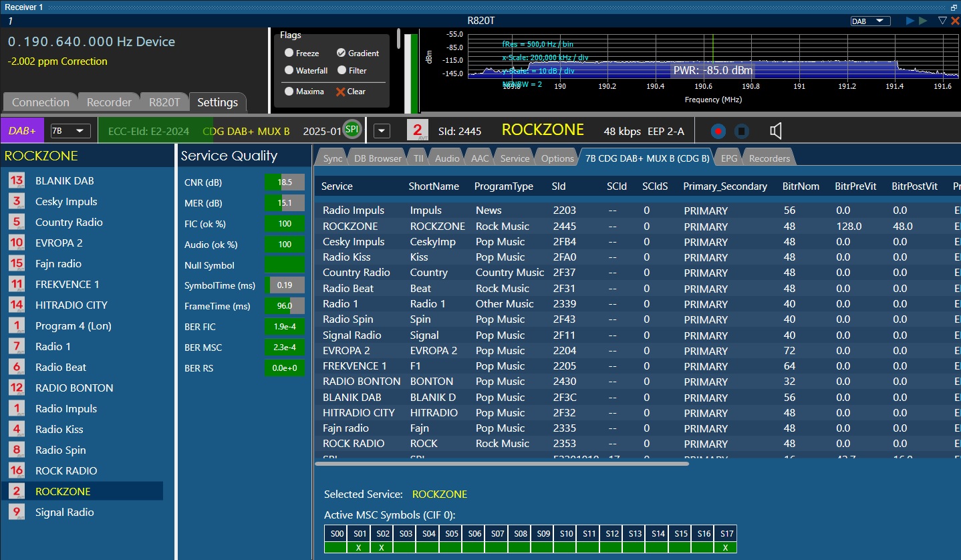Start audio recording with red record button
961x560 pixels.
[x=718, y=131]
